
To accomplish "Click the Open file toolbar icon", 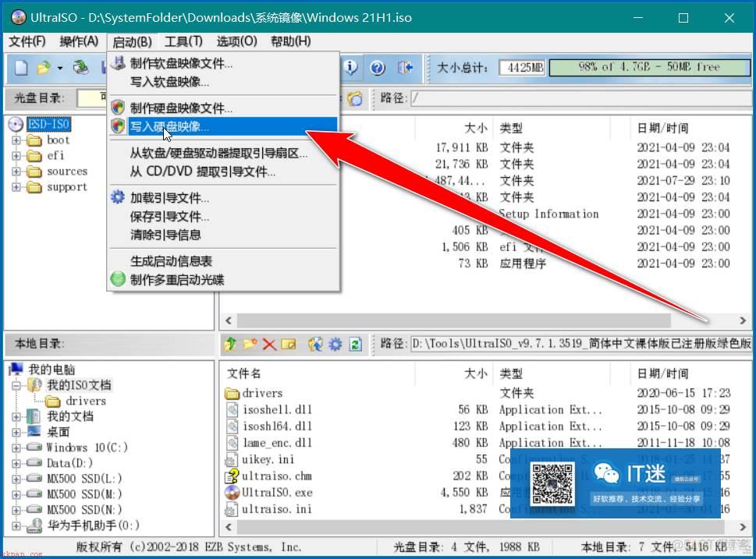I will point(44,68).
